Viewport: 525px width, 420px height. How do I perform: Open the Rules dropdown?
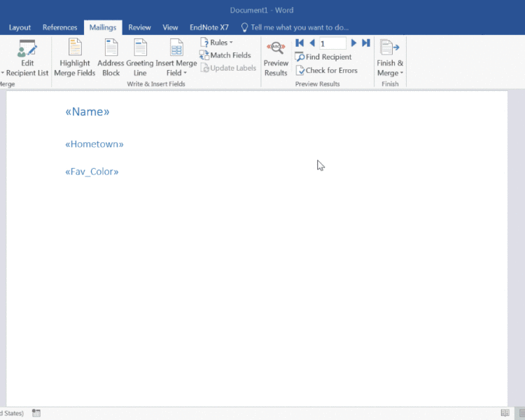pos(216,43)
